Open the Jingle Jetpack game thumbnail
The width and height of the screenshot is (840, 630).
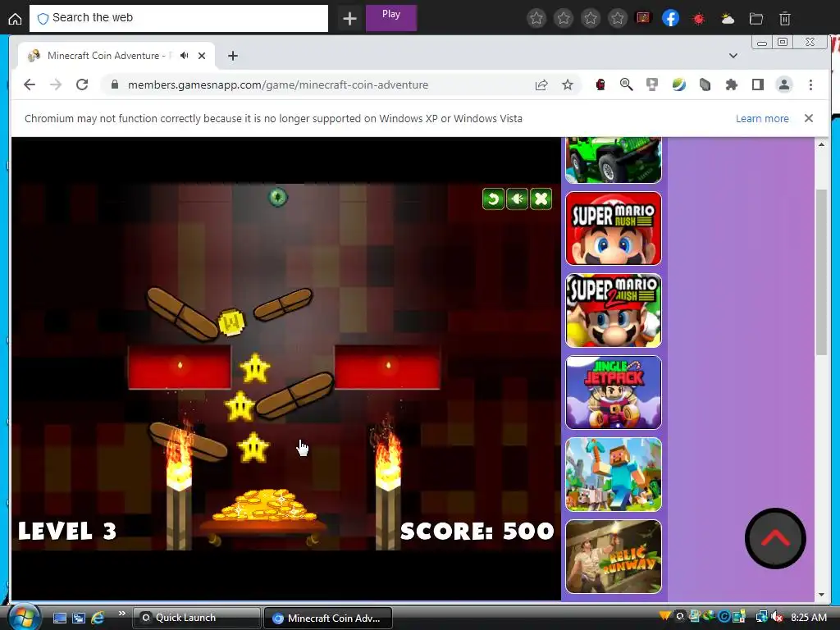(614, 392)
